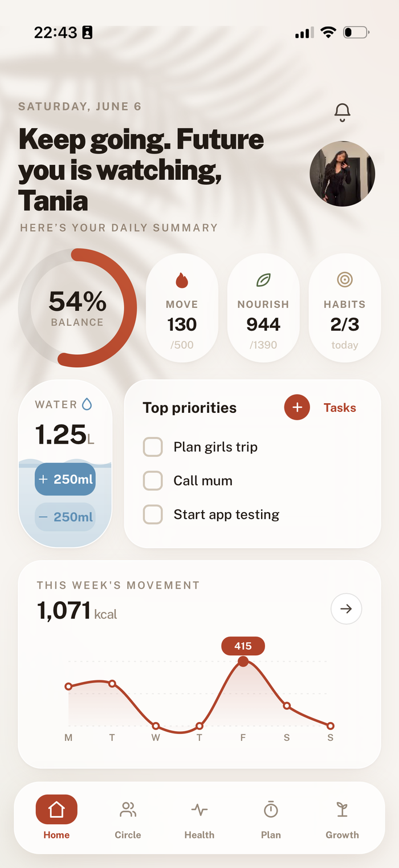The height and width of the screenshot is (868, 399).
Task: Check off Plan girls trip
Action: pos(153,447)
